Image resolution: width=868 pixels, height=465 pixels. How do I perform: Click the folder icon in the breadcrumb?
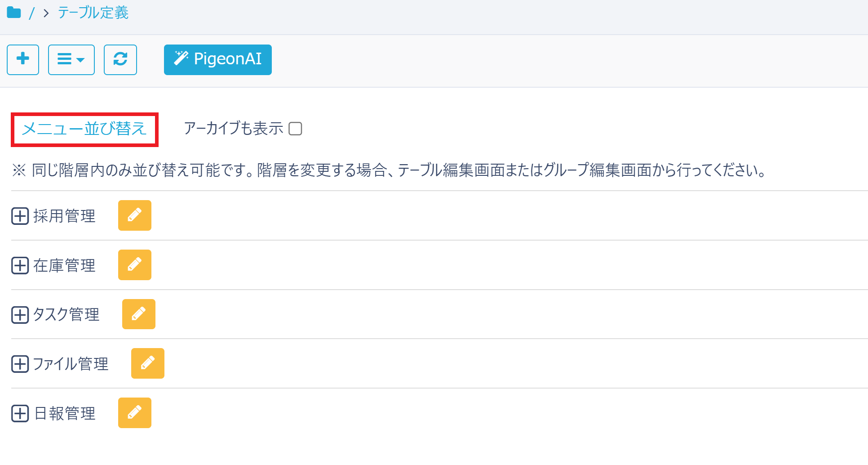click(14, 12)
